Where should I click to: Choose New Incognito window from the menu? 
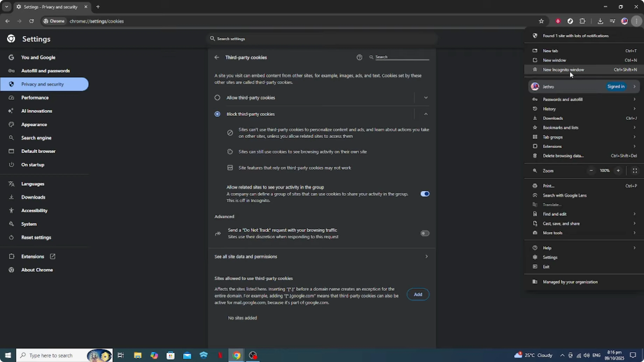click(x=564, y=69)
